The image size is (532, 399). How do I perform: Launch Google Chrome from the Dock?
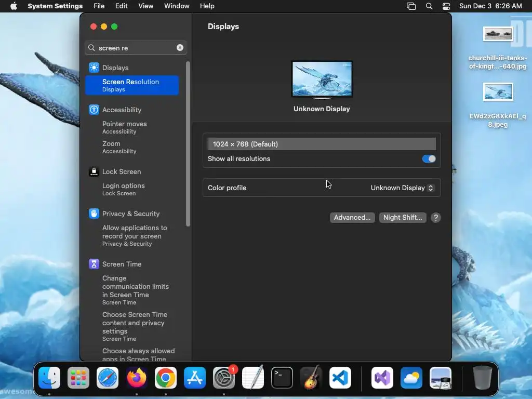pos(166,378)
